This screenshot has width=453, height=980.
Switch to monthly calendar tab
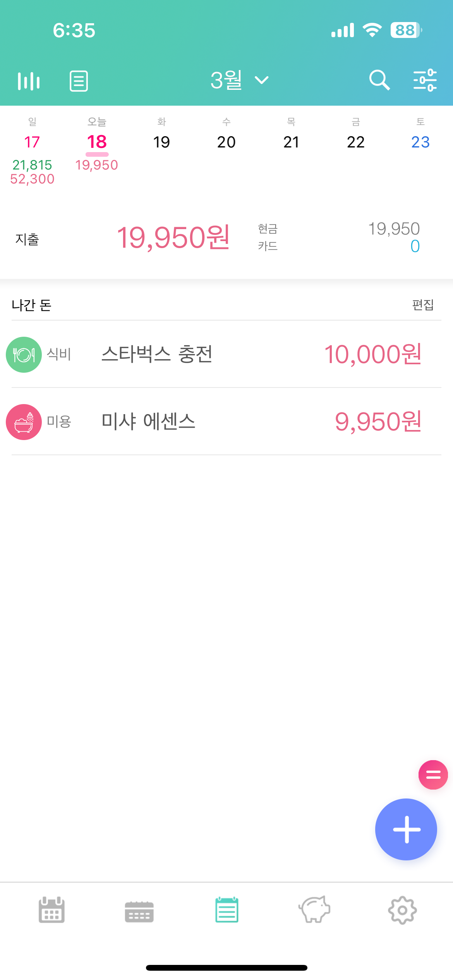tap(51, 910)
